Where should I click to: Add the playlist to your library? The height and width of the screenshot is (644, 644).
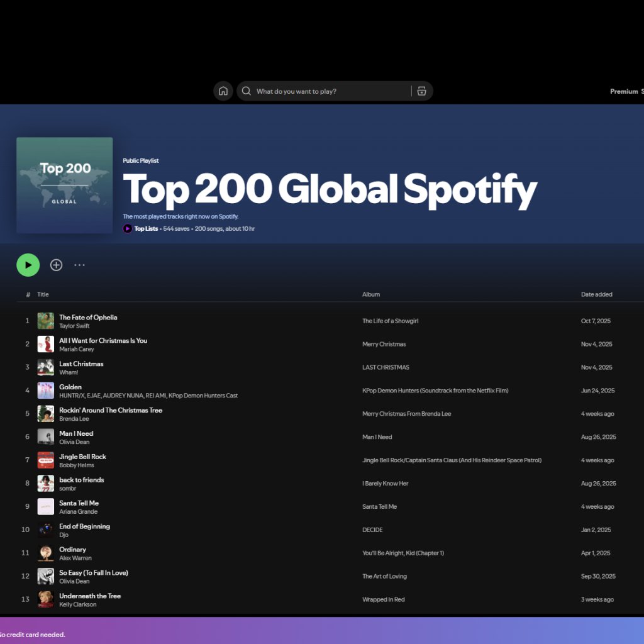click(56, 265)
